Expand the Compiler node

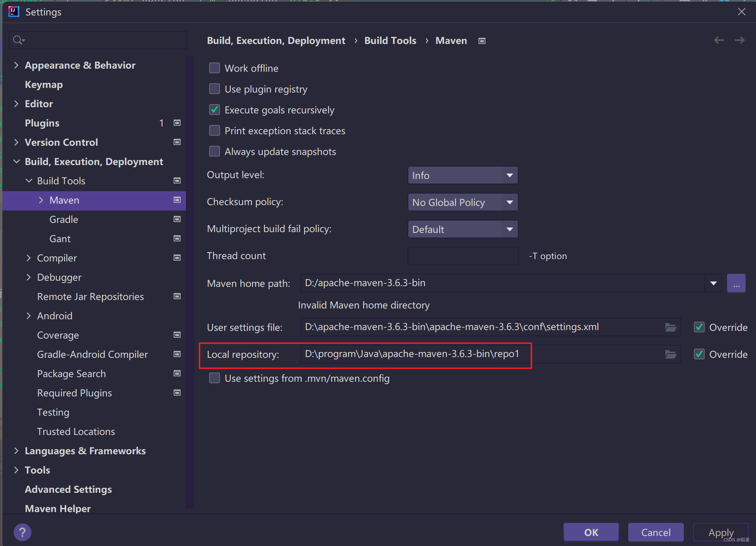29,258
